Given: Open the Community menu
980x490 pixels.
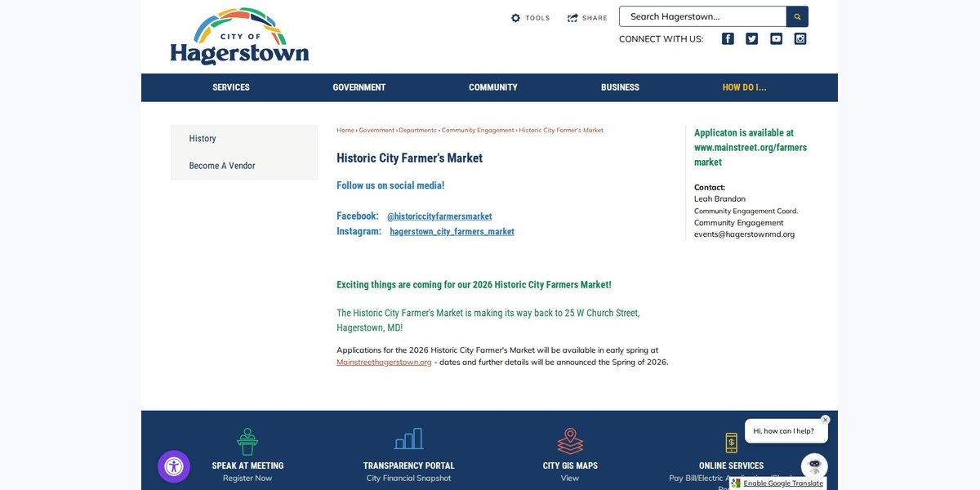Looking at the screenshot, I should (493, 87).
